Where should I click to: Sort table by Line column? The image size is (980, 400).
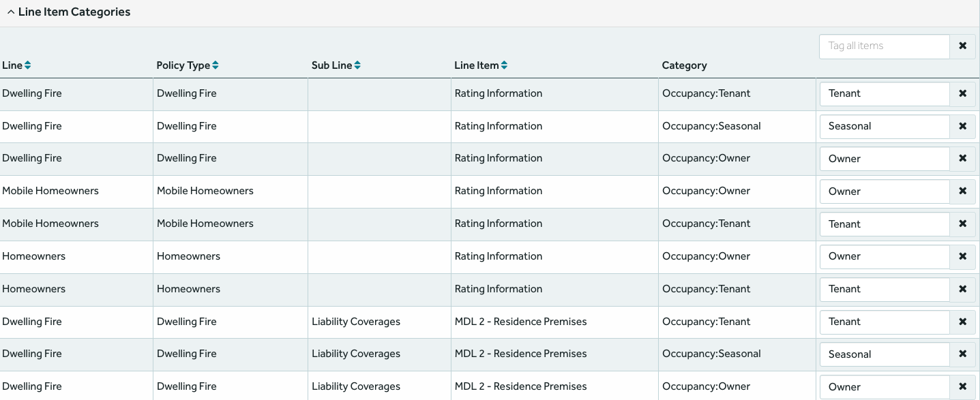(27, 65)
